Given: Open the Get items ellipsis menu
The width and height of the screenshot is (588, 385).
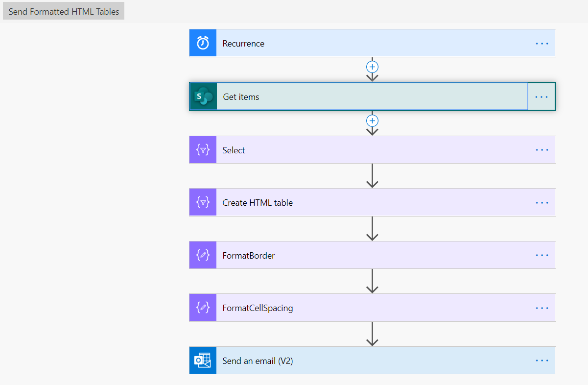Looking at the screenshot, I should tap(541, 96).
